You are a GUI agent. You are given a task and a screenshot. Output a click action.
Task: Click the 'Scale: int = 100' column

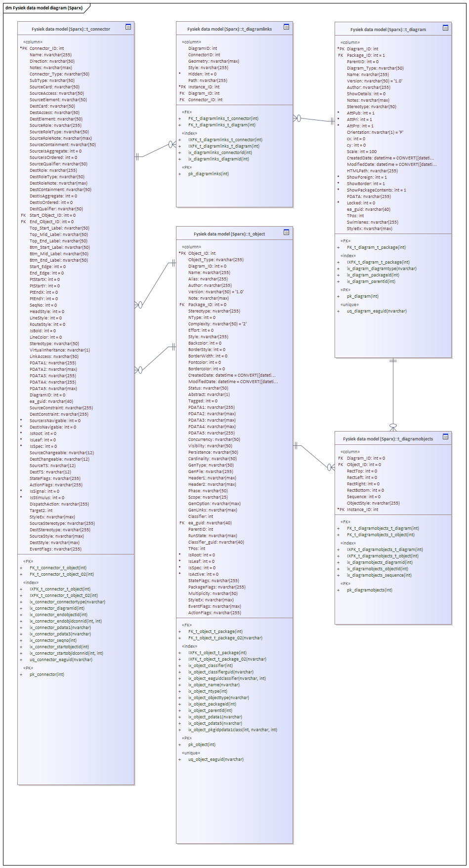point(362,152)
